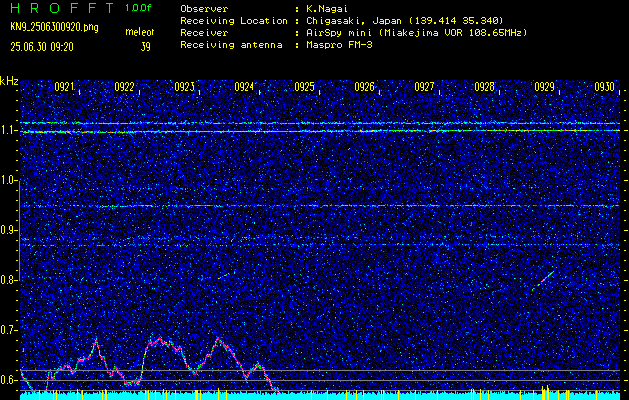Click the 0921 time marker
The width and height of the screenshot is (629, 400).
(x=64, y=87)
